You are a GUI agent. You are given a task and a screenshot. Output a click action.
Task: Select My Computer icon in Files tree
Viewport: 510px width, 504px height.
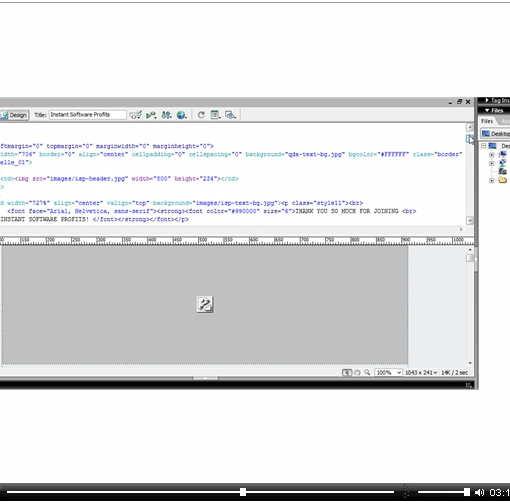point(503,154)
